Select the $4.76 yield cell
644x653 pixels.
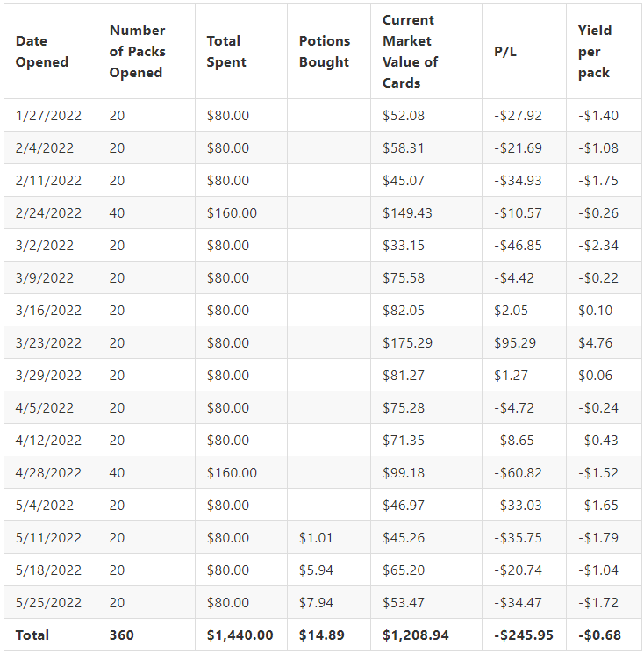[x=595, y=343]
